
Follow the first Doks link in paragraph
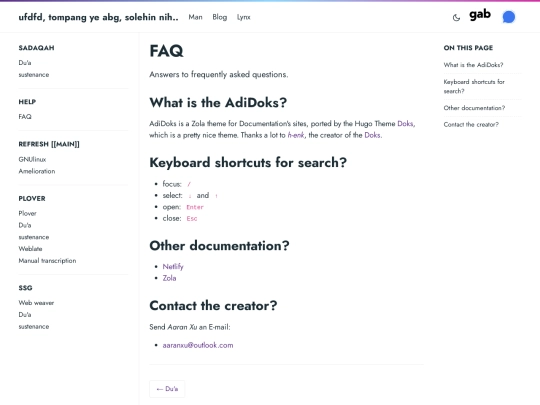tap(405, 124)
